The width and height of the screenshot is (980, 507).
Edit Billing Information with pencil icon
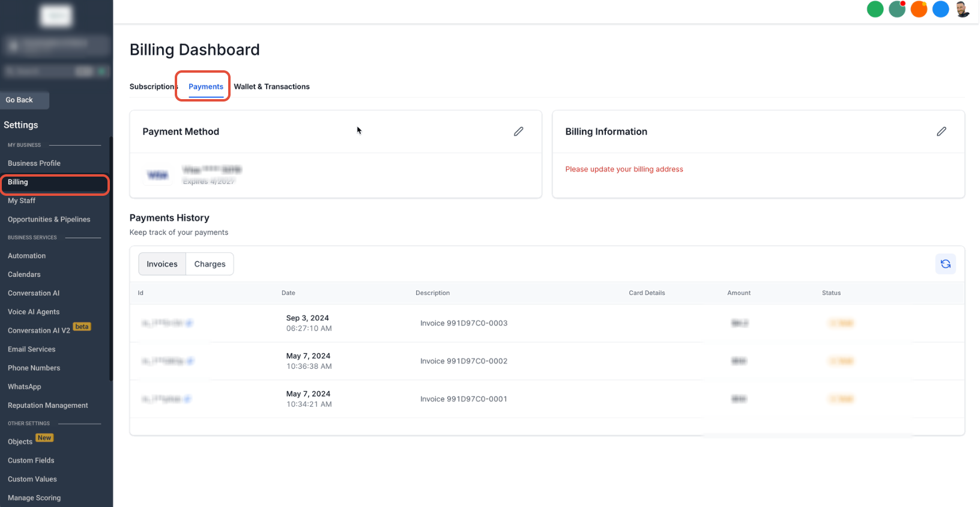click(941, 132)
